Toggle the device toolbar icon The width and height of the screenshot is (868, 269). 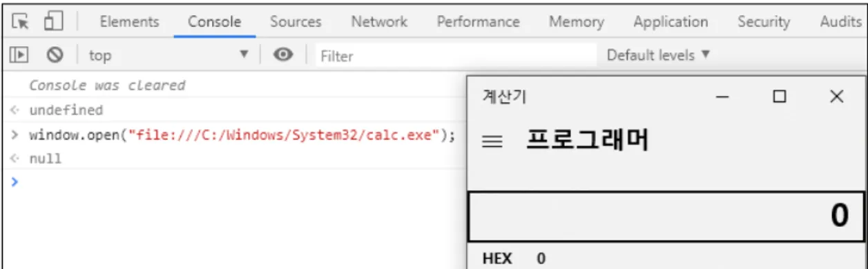point(53,22)
